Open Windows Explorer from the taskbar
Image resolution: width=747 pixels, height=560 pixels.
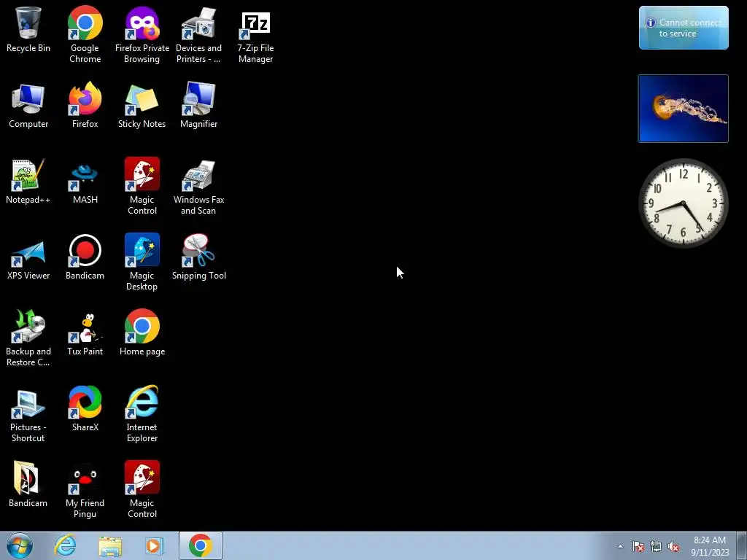coord(110,545)
